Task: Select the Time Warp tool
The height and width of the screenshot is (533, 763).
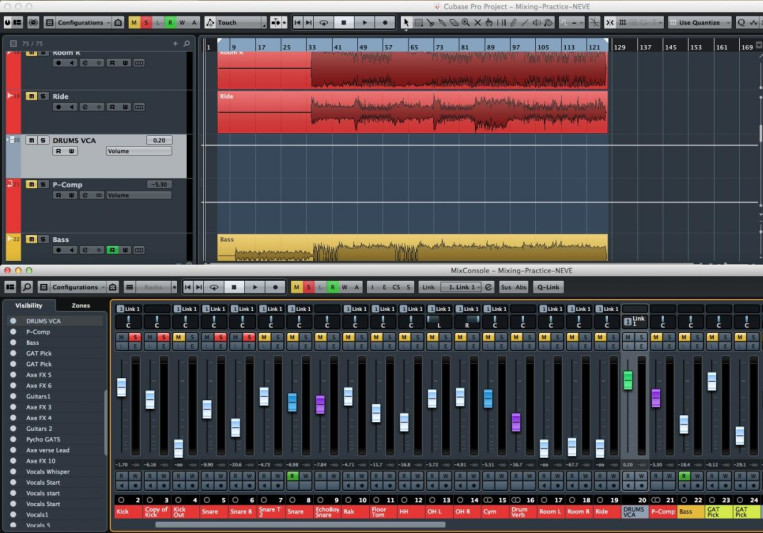Action: (501, 22)
